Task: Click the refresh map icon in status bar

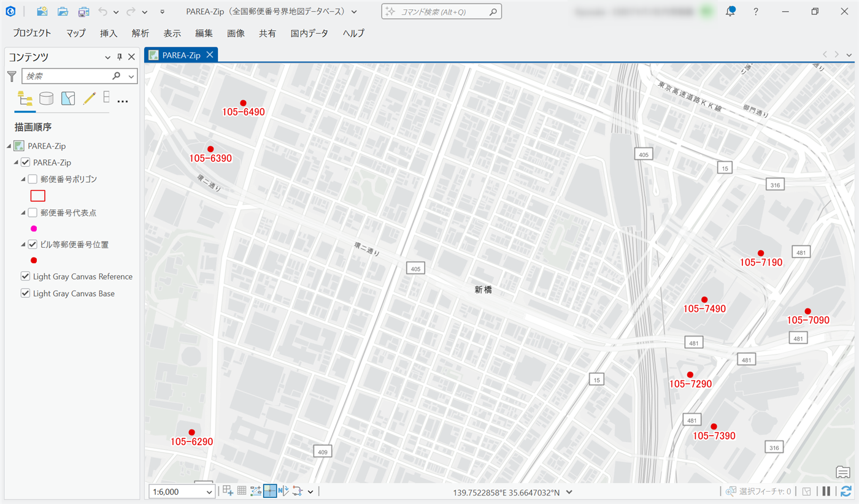Action: click(x=846, y=491)
